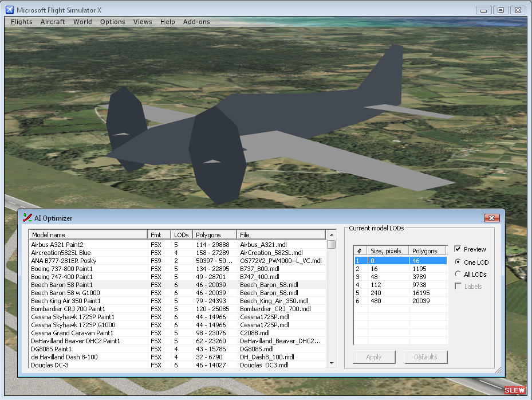The height and width of the screenshot is (400, 532).
Task: Click the Bombardier_CRJ_700.mdl file cell
Action: click(x=275, y=309)
